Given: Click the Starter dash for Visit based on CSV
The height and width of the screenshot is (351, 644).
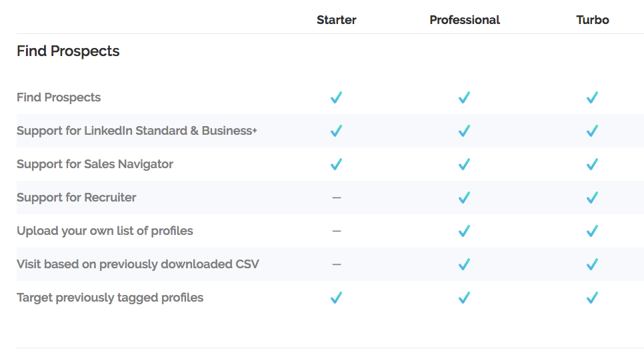Looking at the screenshot, I should click(337, 264).
